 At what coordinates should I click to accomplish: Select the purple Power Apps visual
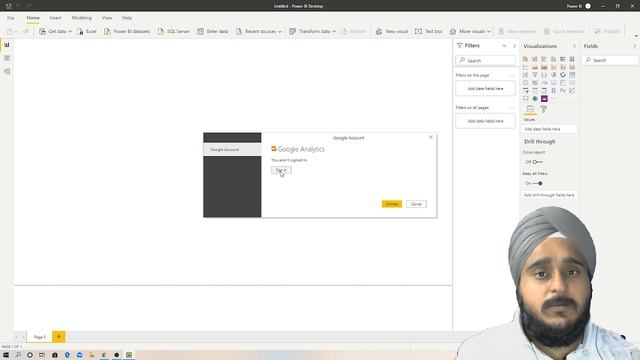pos(544,99)
